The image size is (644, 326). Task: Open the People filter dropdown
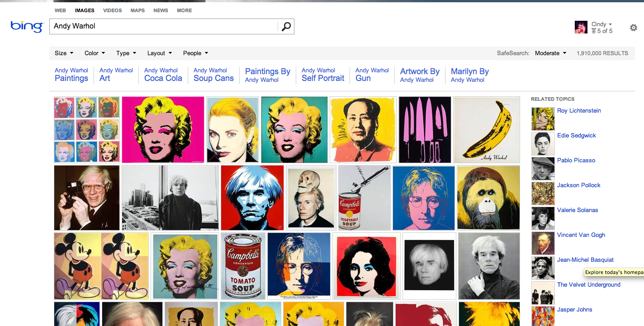[x=195, y=53]
